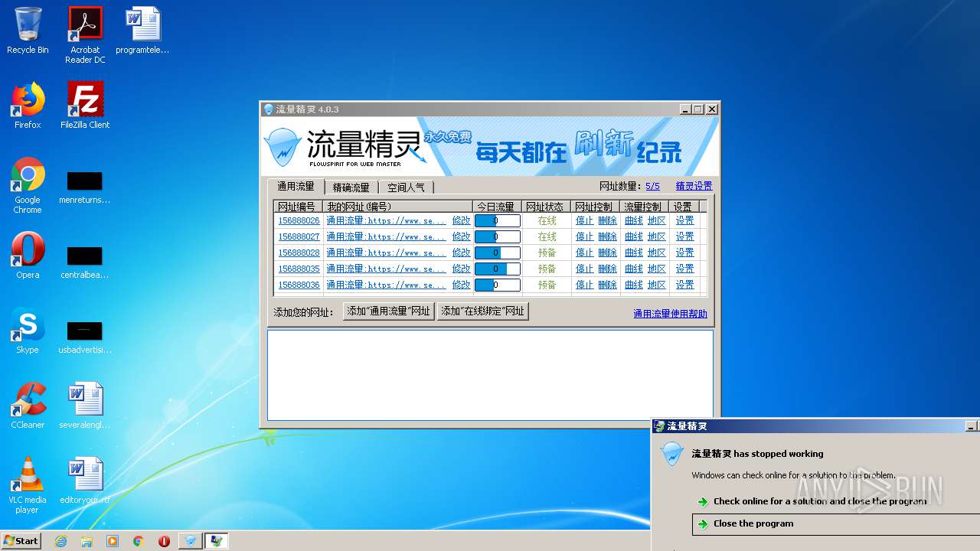The image size is (980, 551).
Task: Open Windows Media Player taskbar icon
Action: pyautogui.click(x=113, y=541)
